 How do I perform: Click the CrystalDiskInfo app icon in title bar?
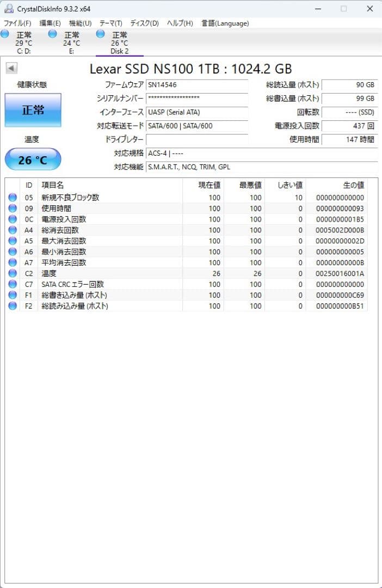tap(9, 9)
